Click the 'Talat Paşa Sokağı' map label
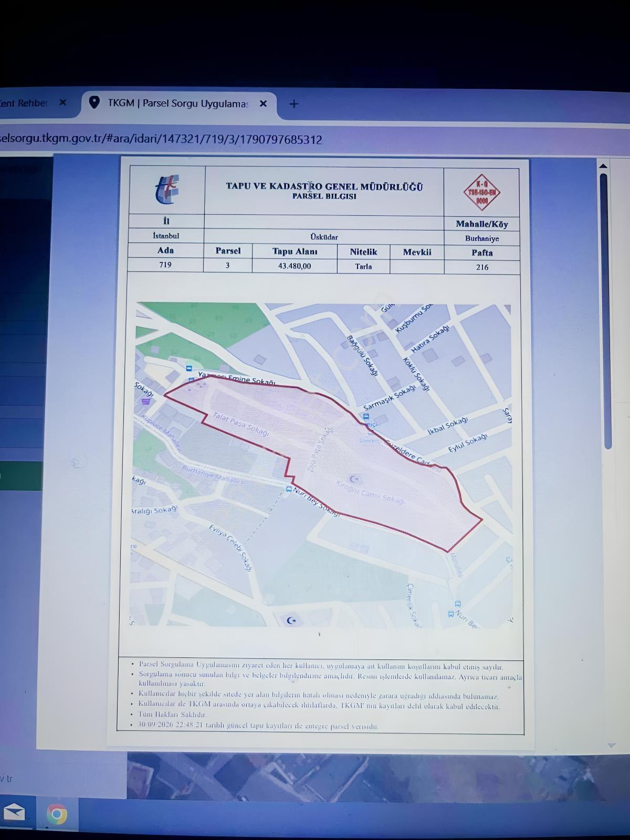Viewport: 630px width, 840px height. 240,424
